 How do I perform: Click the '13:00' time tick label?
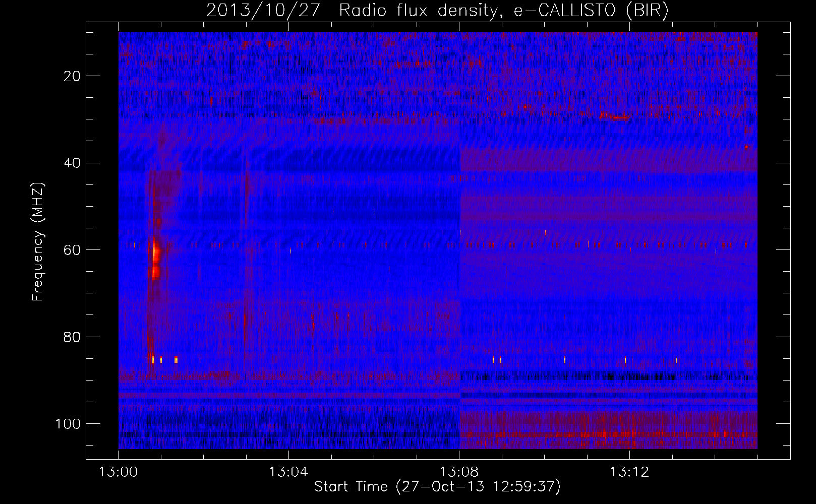coord(119,472)
